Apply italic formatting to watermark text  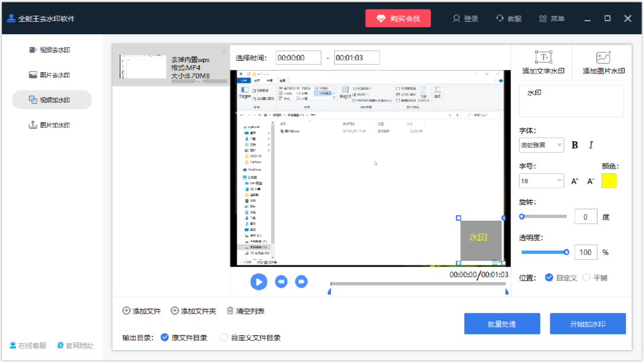(591, 145)
